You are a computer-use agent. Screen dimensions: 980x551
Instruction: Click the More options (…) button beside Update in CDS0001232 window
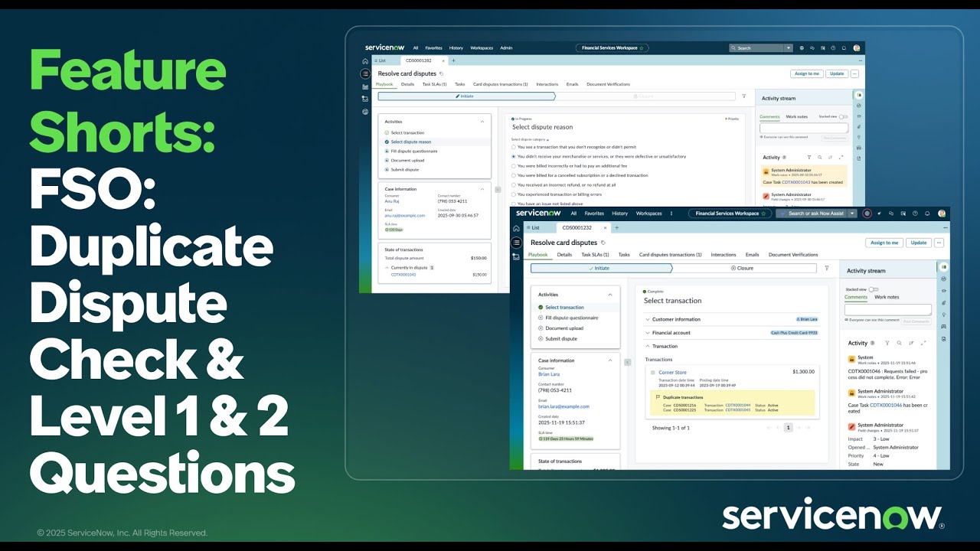pyautogui.click(x=939, y=243)
